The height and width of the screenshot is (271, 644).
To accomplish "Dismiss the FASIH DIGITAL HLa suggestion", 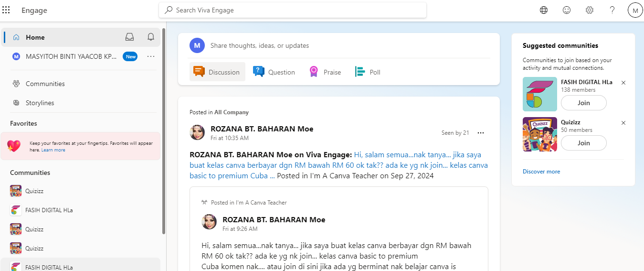I will (623, 83).
